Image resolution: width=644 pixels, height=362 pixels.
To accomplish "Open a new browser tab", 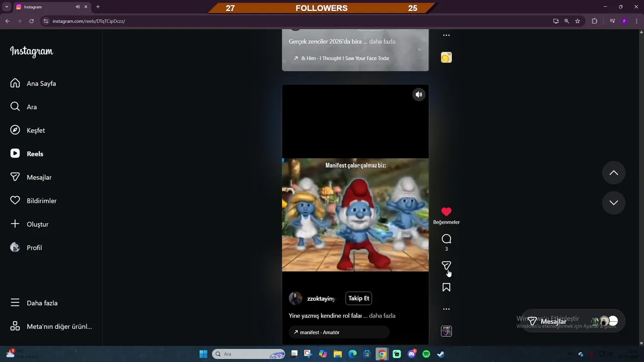I will pyautogui.click(x=98, y=7).
